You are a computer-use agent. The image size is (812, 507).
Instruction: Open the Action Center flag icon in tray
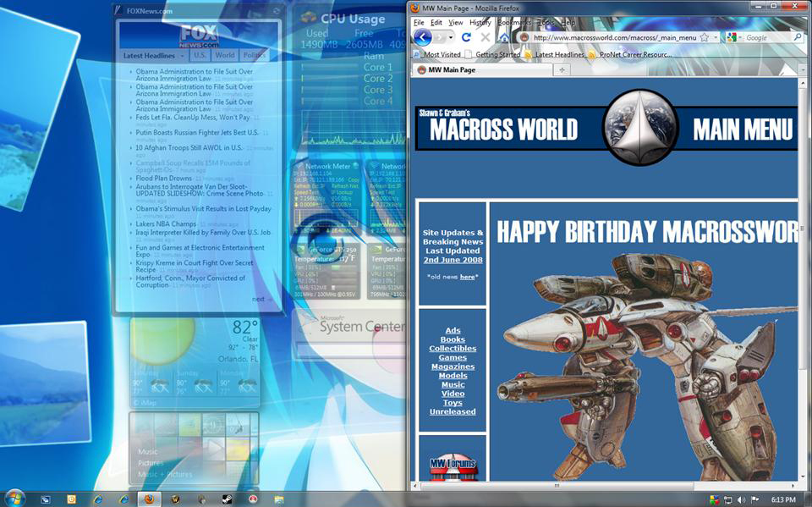(754, 499)
